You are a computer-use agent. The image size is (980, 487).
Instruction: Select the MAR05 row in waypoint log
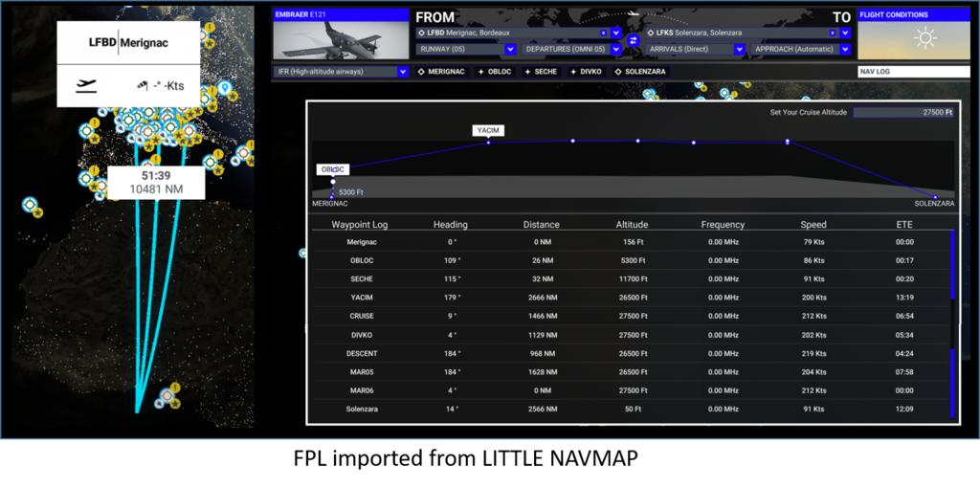(632, 372)
